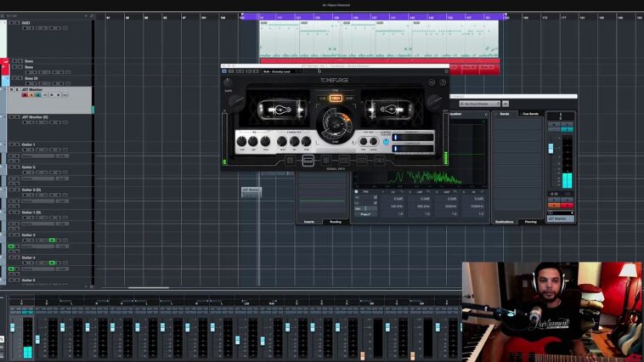Click the 100.0Hz frequency value of EQ band 1

(396, 206)
